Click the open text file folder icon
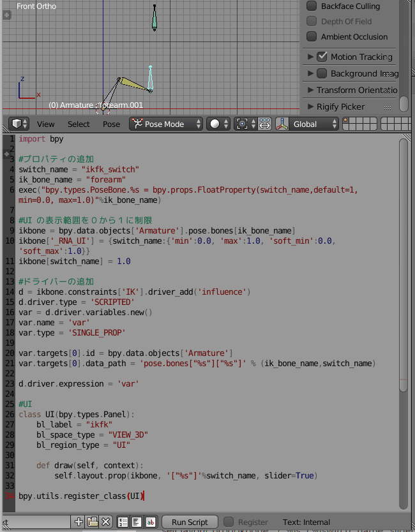415x532 pixels. click(92, 522)
